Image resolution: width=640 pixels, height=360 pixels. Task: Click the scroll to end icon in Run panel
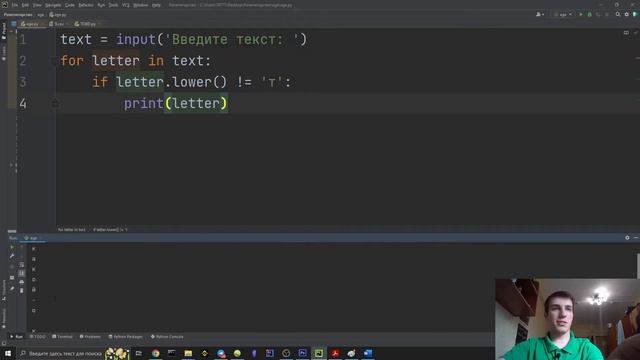22,273
